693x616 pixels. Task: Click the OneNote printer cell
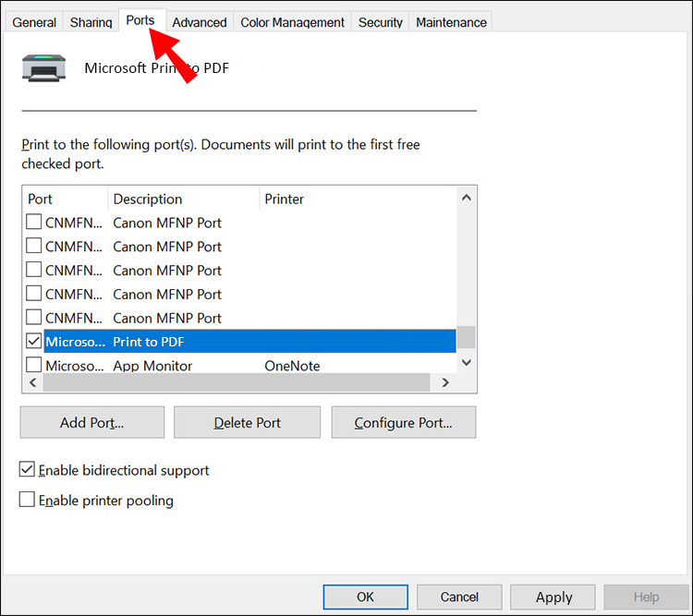[292, 366]
